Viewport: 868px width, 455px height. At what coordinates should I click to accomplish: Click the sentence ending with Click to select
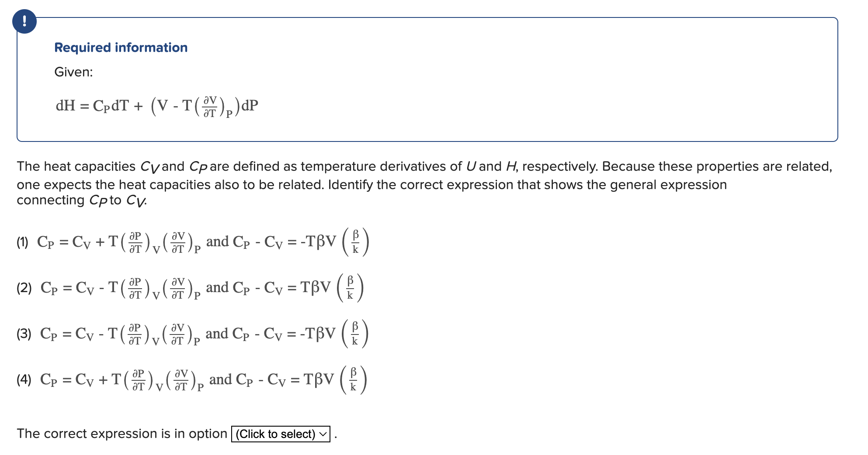point(122,434)
